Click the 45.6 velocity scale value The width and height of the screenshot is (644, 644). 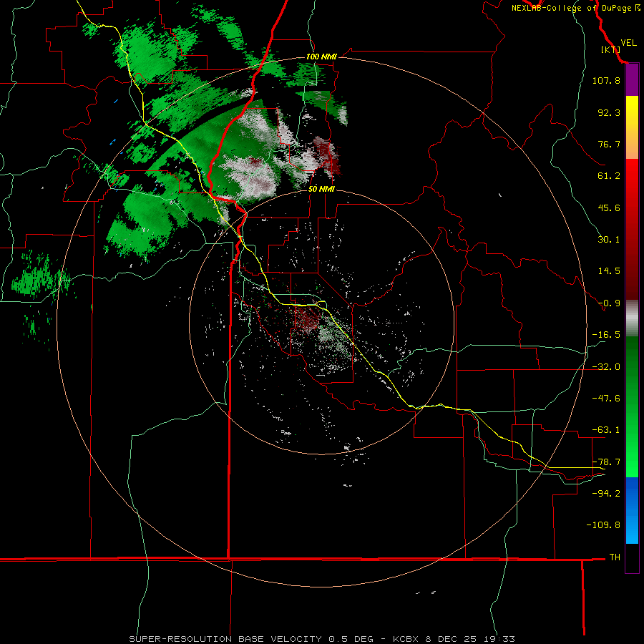(x=609, y=208)
